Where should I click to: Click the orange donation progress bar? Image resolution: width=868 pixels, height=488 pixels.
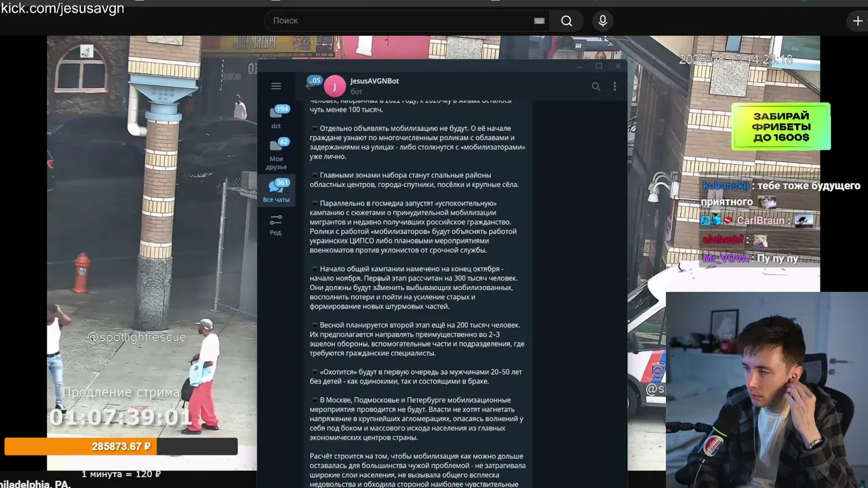point(121,446)
